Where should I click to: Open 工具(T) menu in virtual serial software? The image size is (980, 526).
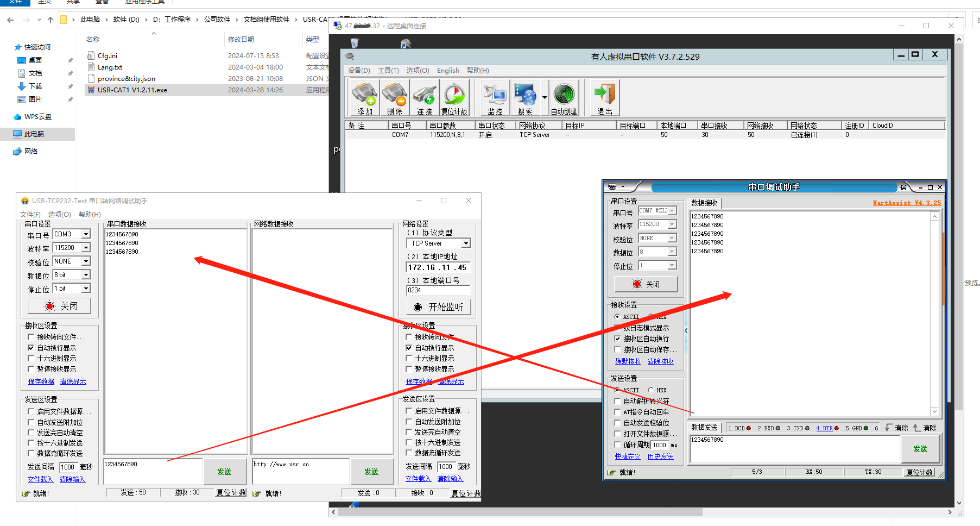click(x=388, y=71)
